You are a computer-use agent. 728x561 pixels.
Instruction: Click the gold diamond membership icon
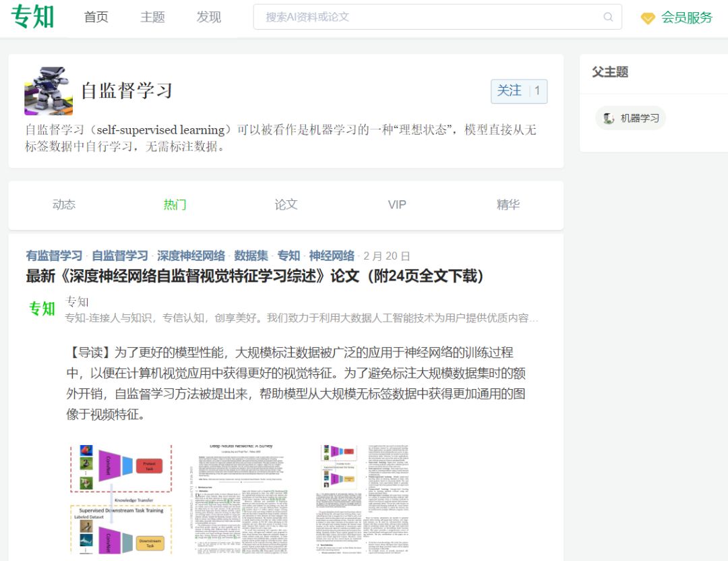(x=648, y=18)
